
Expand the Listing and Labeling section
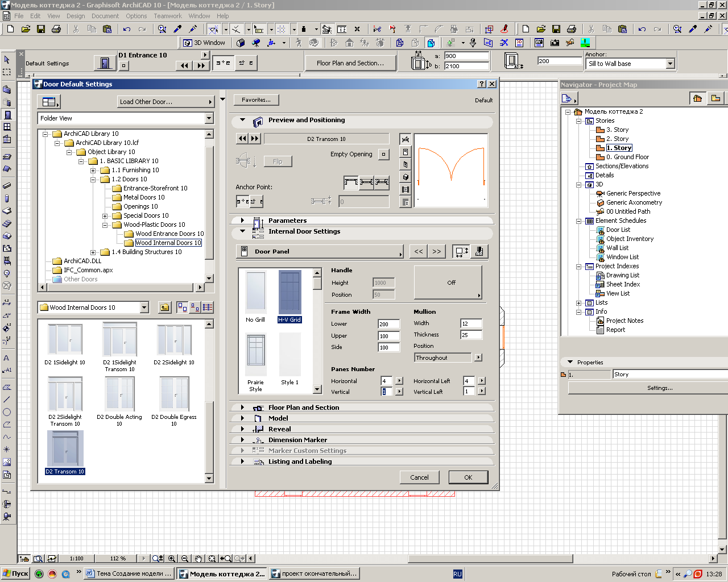pos(243,462)
